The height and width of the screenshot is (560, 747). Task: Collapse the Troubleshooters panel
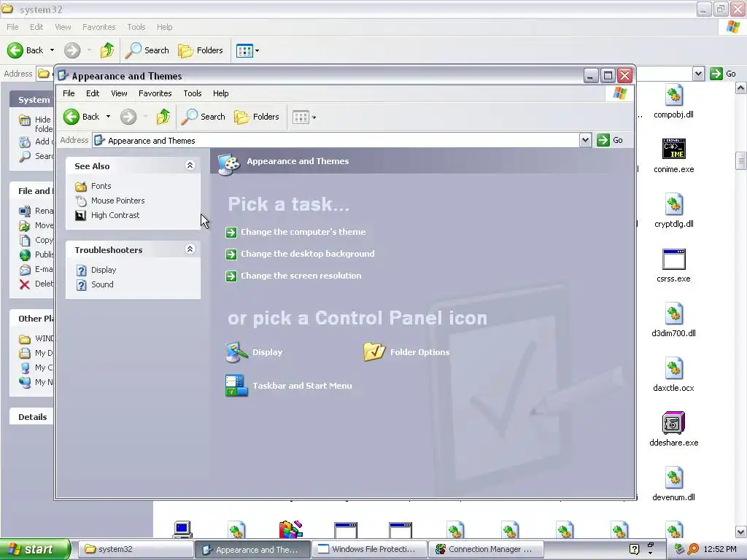pos(190,249)
